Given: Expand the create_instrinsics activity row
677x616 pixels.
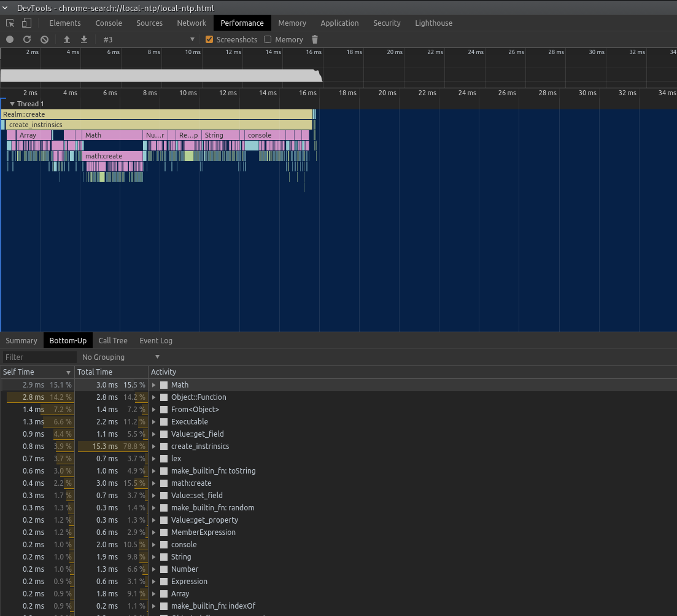Looking at the screenshot, I should point(154,446).
